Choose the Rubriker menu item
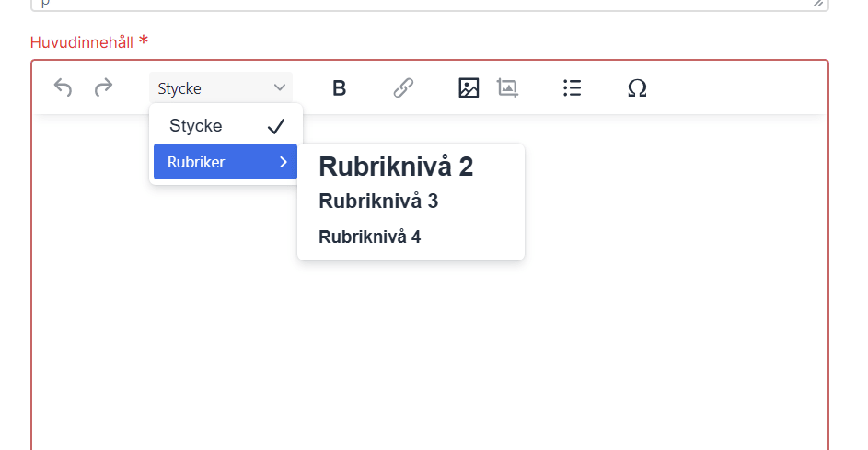 pos(197,162)
